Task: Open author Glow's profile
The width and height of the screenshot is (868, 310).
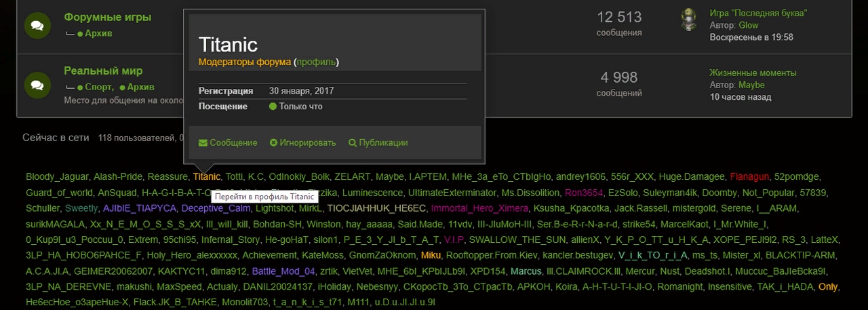Action: (749, 25)
